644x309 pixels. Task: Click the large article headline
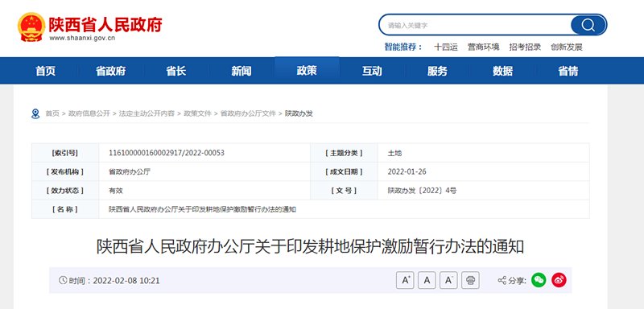310,247
